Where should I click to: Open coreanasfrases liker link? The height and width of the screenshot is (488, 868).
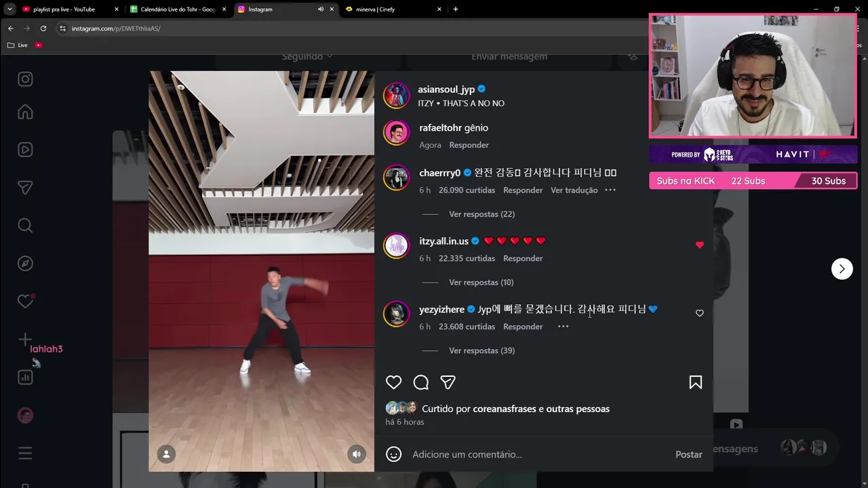point(505,409)
